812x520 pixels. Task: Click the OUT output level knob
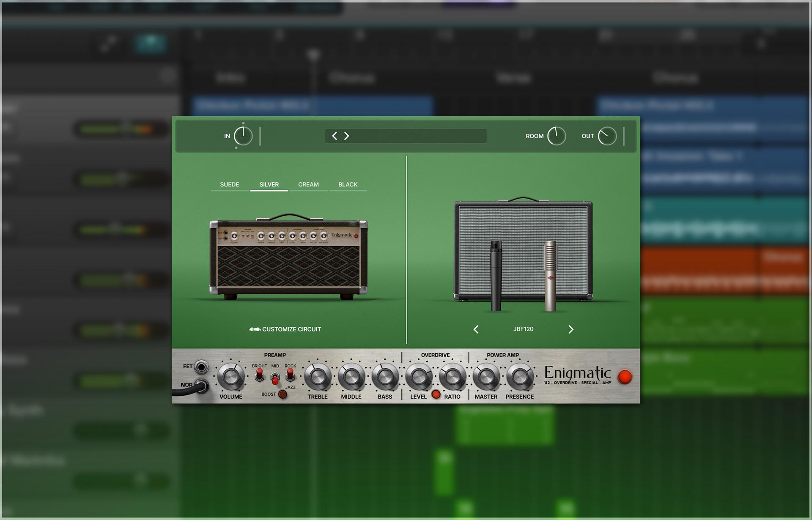(607, 136)
